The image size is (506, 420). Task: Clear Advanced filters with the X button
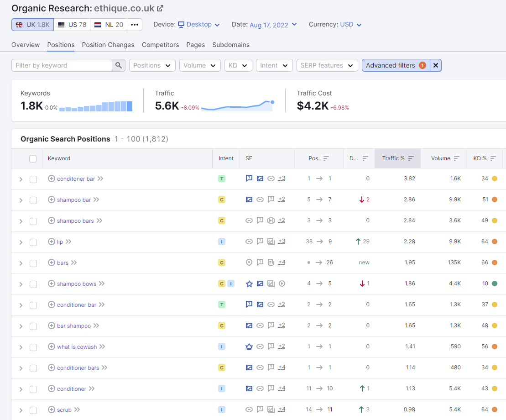435,65
